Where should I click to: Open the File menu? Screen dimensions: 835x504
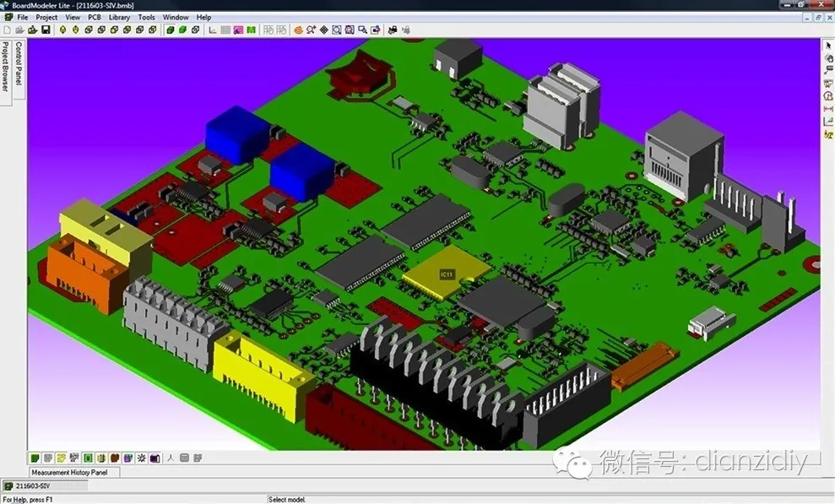(22, 17)
